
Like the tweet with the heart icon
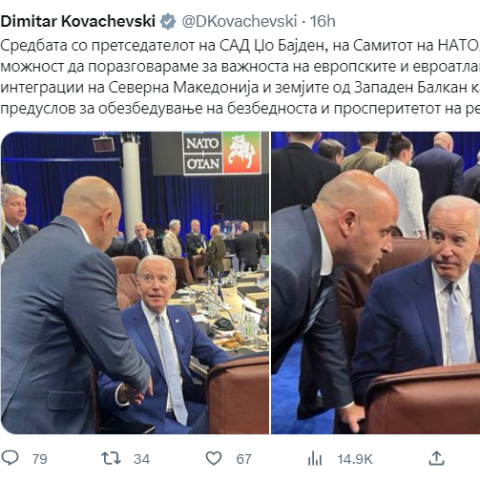pos(214,458)
